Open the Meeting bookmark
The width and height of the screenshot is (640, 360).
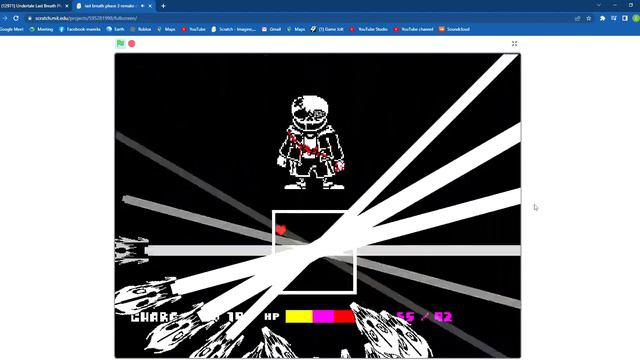coord(41,29)
